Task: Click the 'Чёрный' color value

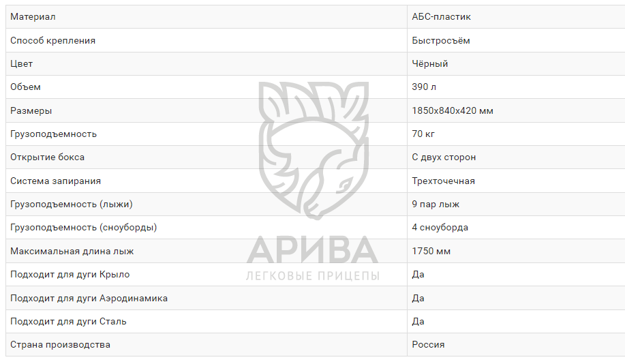Action: pyautogui.click(x=430, y=63)
